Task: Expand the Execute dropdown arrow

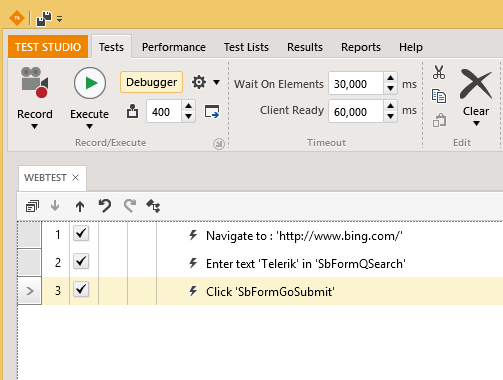Action: 89,126
